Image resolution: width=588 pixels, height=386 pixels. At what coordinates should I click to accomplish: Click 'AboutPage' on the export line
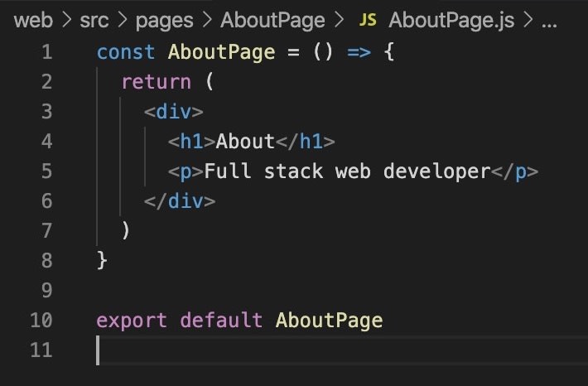(x=330, y=321)
